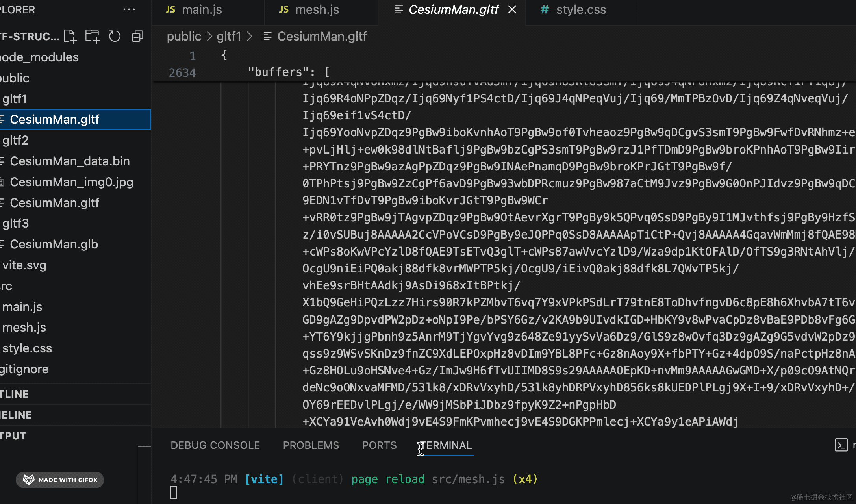
Task: Collapse all folders in Explorer
Action: 137,36
